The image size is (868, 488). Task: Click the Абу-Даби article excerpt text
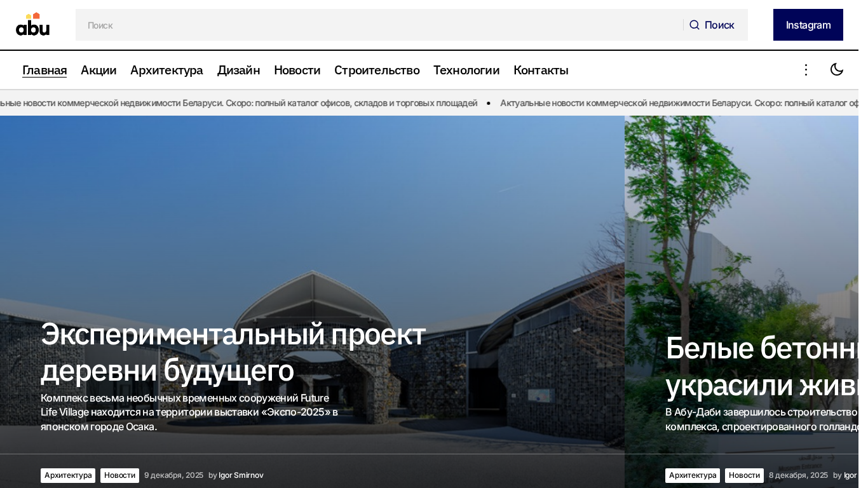point(762,419)
